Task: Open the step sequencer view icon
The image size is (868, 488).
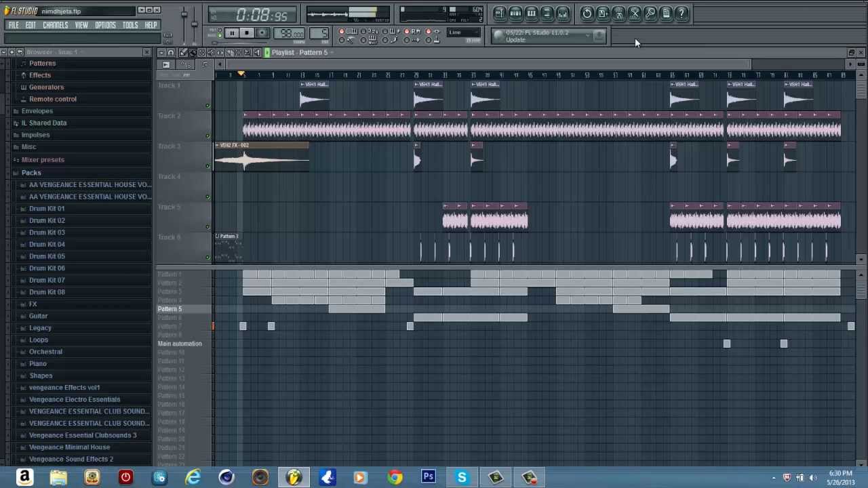Action: (515, 14)
